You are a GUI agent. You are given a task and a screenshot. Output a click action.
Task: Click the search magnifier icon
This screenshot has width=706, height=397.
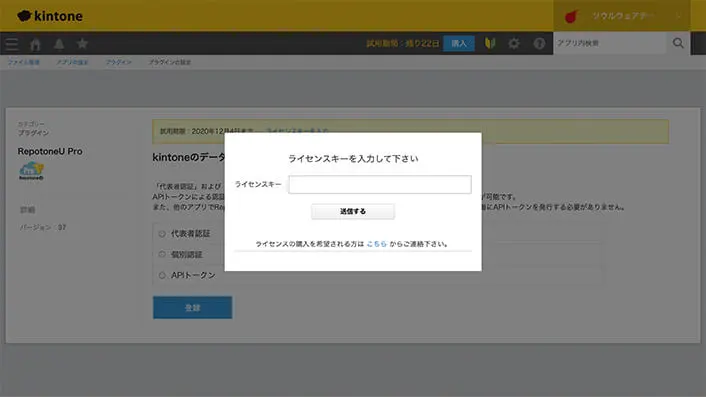click(x=678, y=43)
